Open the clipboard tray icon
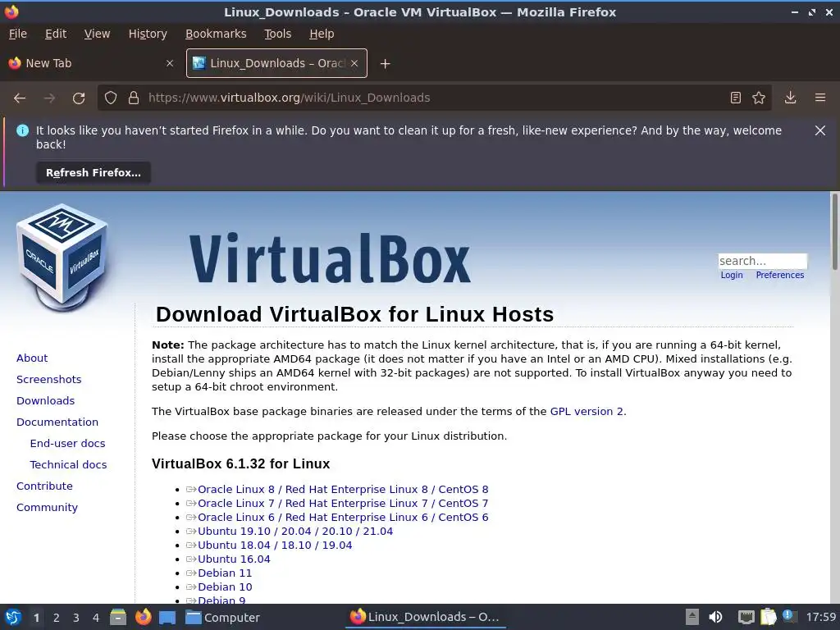This screenshot has width=840, height=630. coord(768,617)
